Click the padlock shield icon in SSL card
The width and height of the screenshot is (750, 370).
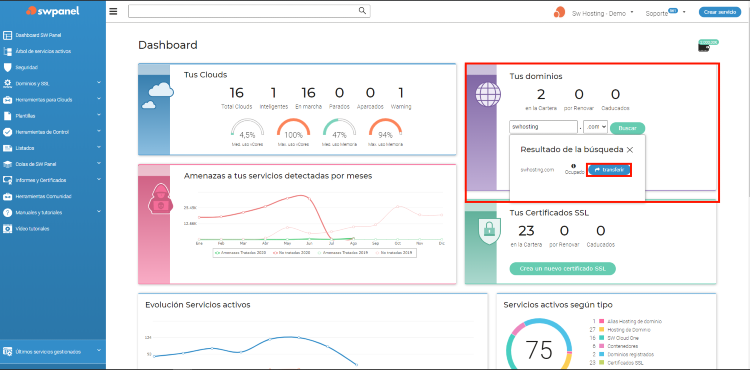[489, 230]
